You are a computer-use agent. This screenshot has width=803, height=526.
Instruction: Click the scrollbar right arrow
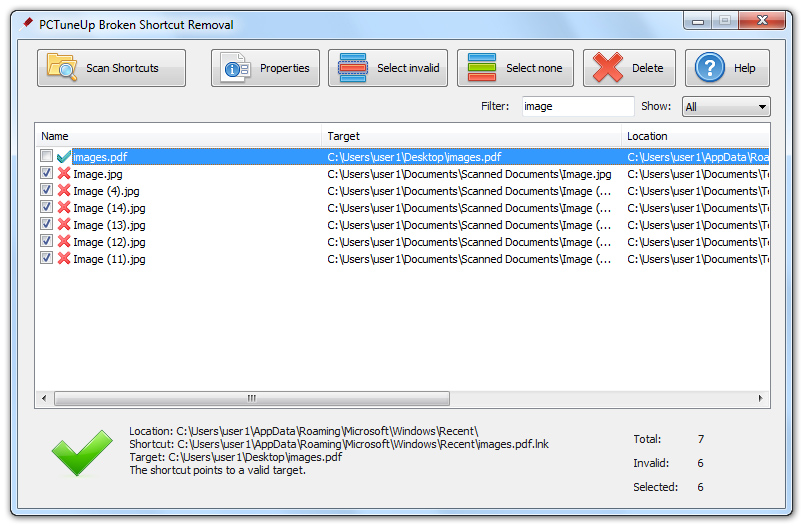click(x=760, y=398)
